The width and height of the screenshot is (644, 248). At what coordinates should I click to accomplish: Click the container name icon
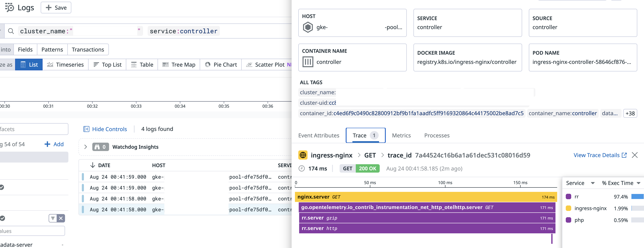(x=308, y=62)
